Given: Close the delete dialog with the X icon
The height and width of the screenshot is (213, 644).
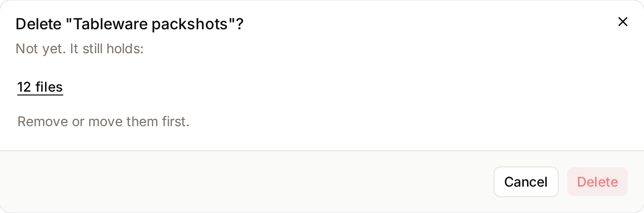Looking at the screenshot, I should coord(622,22).
